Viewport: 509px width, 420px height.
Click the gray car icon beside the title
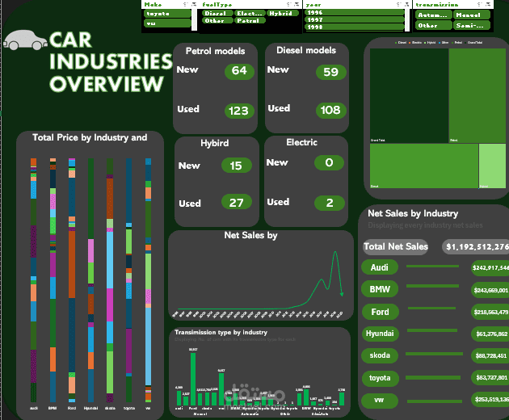tap(25, 40)
